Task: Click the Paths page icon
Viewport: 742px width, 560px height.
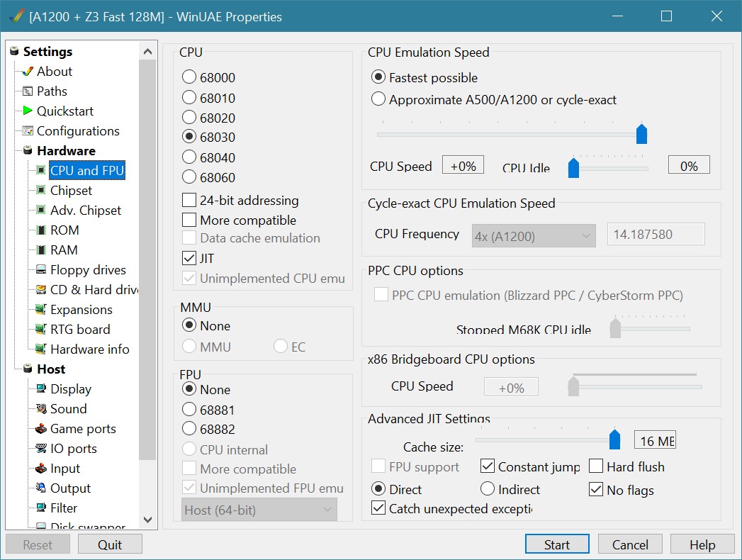Action: [x=28, y=91]
